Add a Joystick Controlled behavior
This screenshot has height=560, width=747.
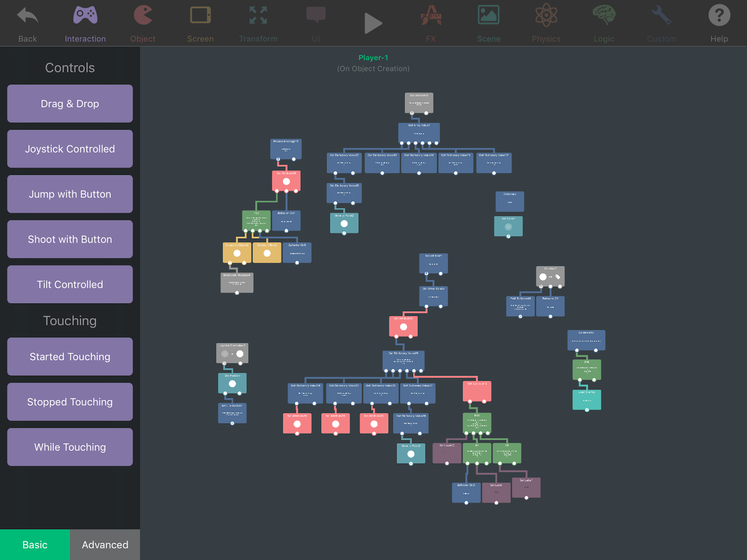70,149
